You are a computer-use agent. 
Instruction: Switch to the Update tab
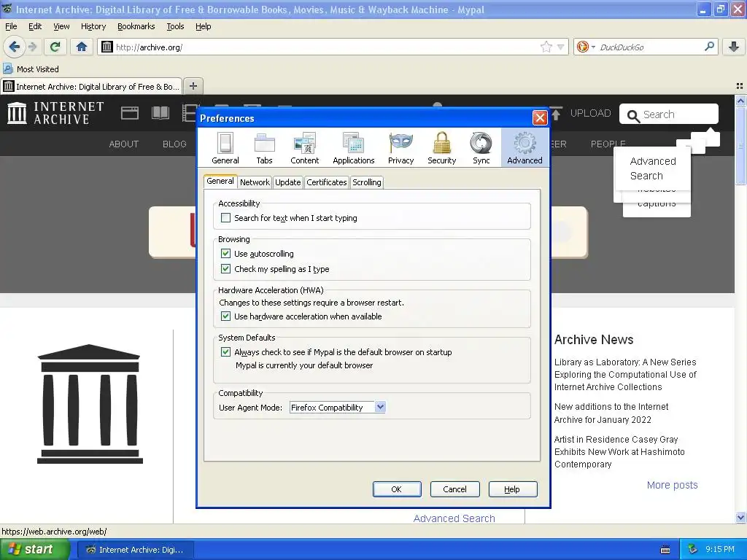pyautogui.click(x=287, y=182)
